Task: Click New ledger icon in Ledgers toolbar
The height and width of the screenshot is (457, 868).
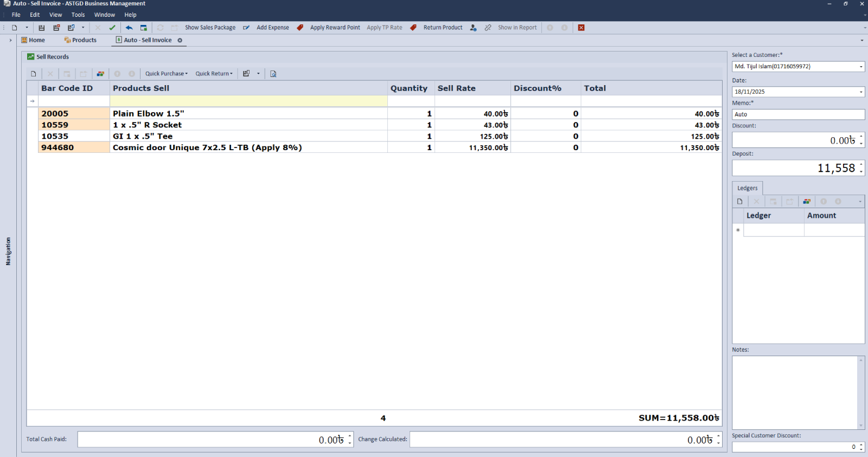Action: click(x=739, y=202)
